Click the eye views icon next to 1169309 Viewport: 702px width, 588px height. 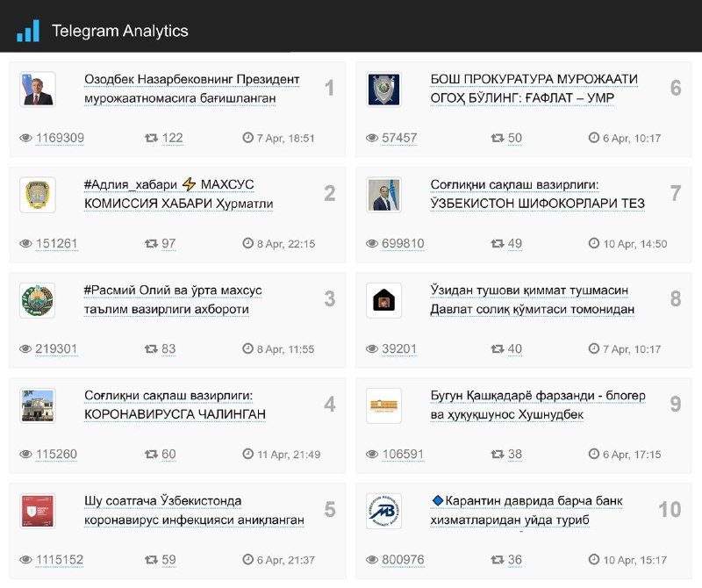coord(26,138)
